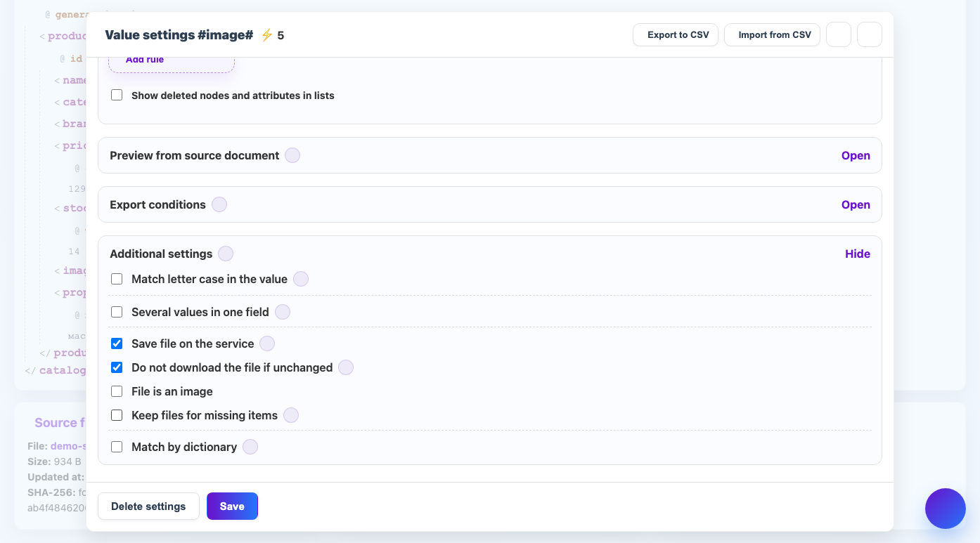Click the hint circle beside Export conditions
Screen dimensions: 980x543
click(x=219, y=204)
